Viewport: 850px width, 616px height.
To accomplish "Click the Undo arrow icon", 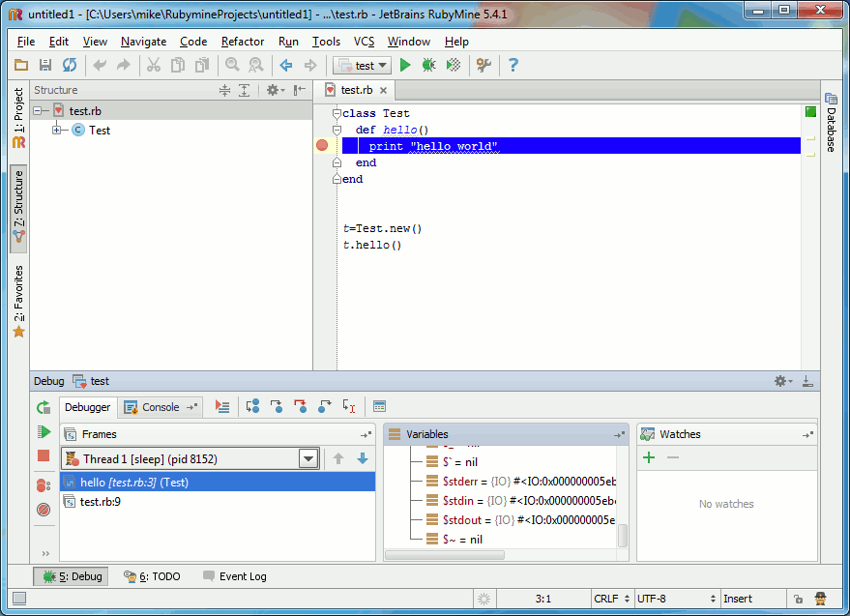I will pyautogui.click(x=100, y=66).
